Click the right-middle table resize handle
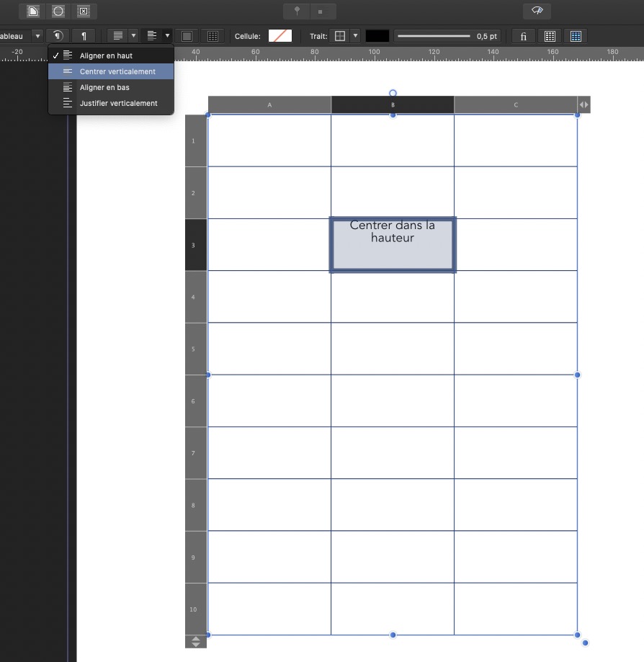Image resolution: width=644 pixels, height=662 pixels. point(577,375)
